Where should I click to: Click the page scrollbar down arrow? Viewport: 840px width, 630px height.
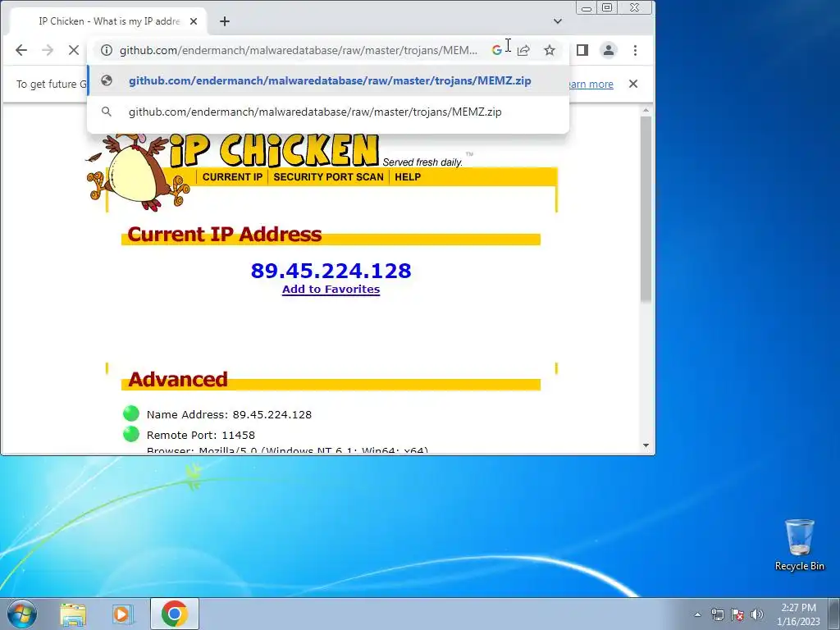click(x=646, y=445)
